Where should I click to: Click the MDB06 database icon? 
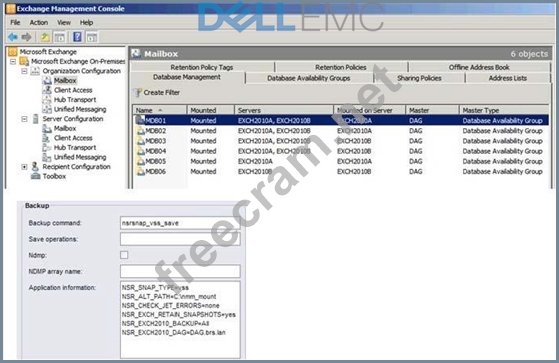point(140,172)
